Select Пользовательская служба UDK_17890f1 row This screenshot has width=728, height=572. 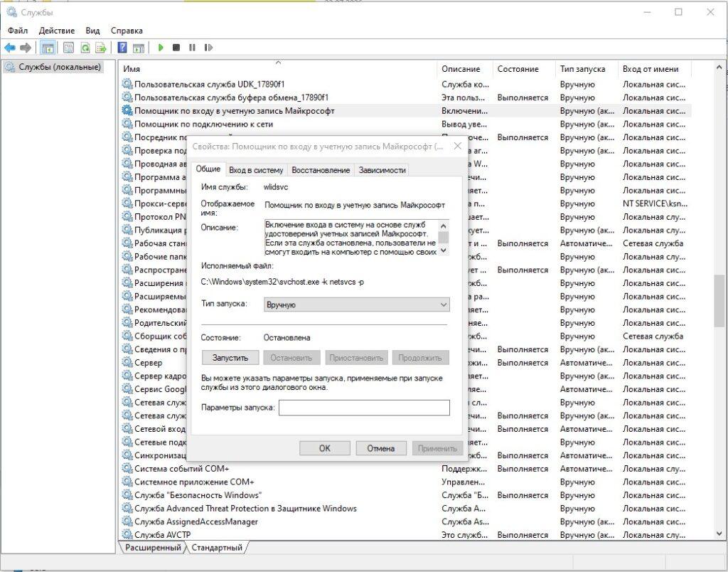pyautogui.click(x=406, y=84)
